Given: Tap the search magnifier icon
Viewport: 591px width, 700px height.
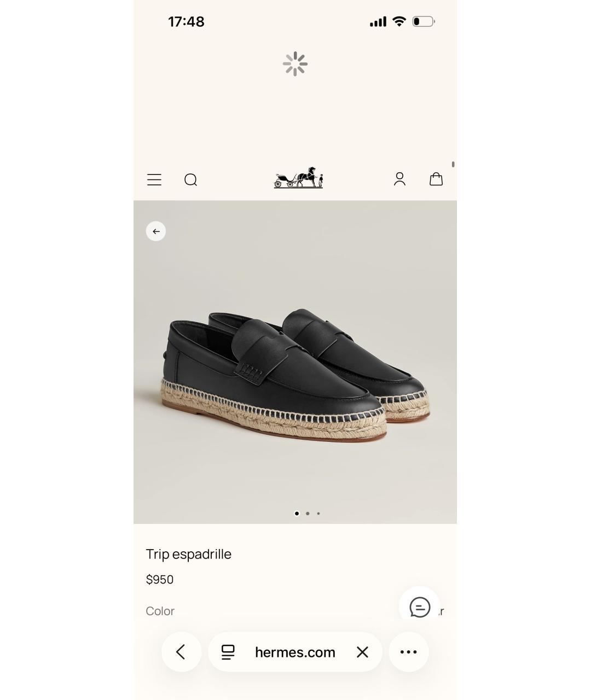Looking at the screenshot, I should click(x=190, y=180).
